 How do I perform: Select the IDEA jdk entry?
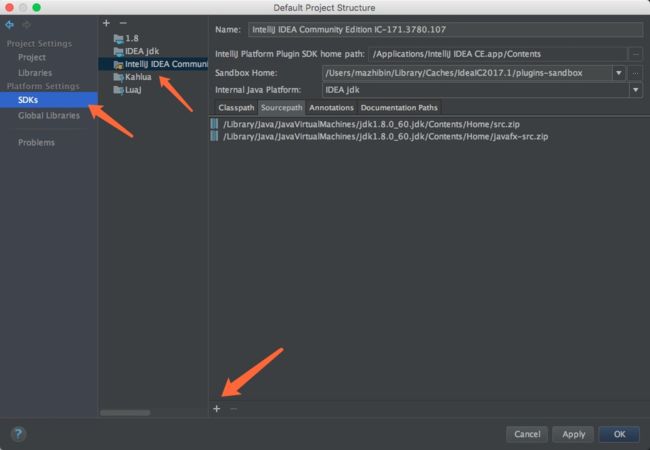[142, 51]
